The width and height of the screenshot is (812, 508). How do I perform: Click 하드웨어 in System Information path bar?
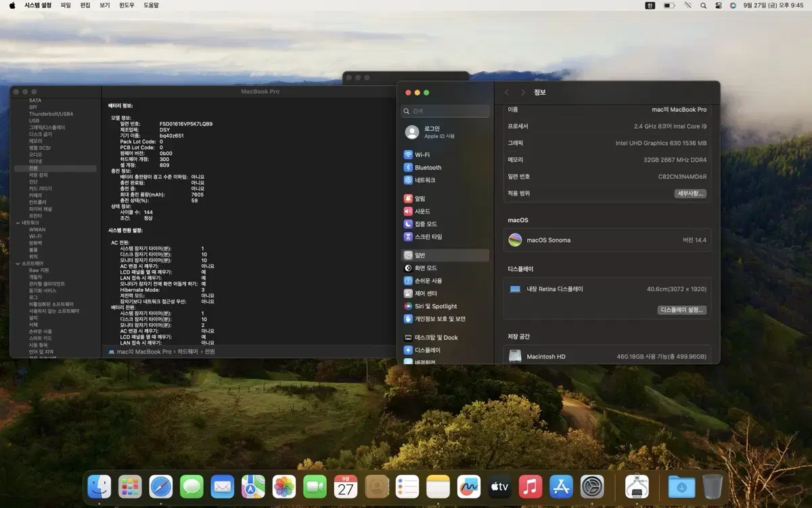click(x=189, y=352)
